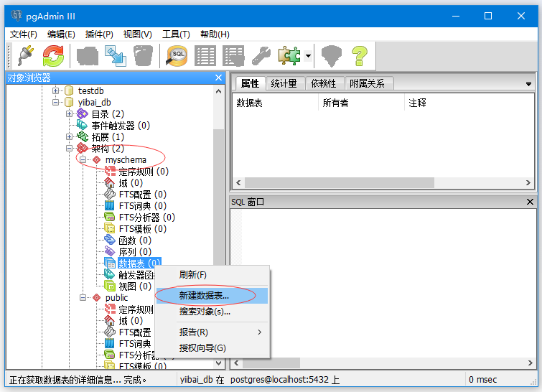Click the view data grid icon
Screen dimensions: 542x392
point(205,55)
